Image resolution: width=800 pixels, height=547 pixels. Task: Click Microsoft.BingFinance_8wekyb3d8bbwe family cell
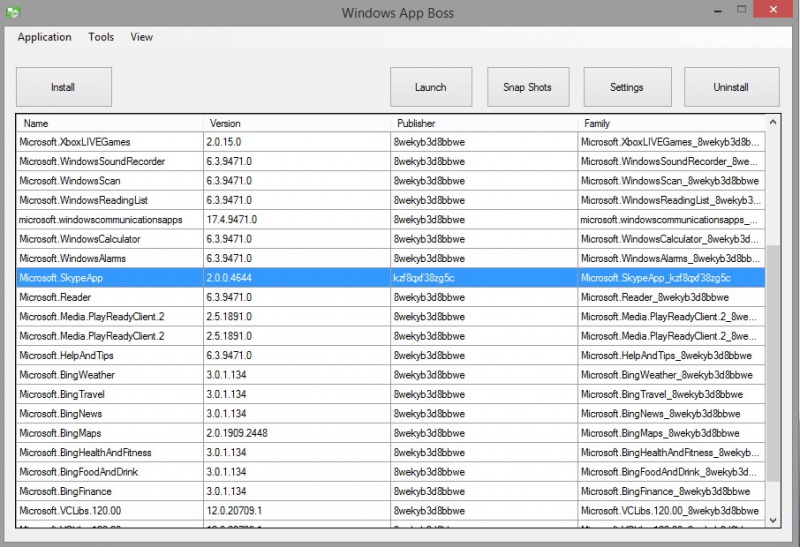[x=671, y=491]
